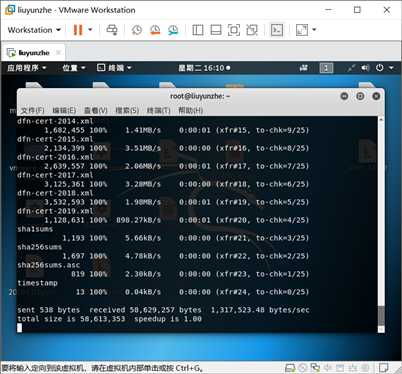Open the Workstation dropdown menu

[34, 30]
